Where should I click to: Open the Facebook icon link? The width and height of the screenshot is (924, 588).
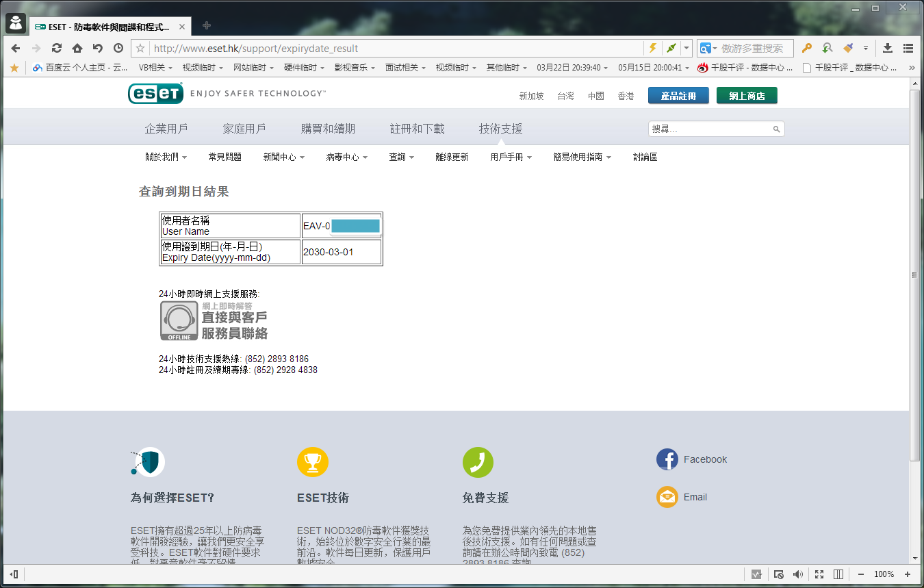[667, 459]
